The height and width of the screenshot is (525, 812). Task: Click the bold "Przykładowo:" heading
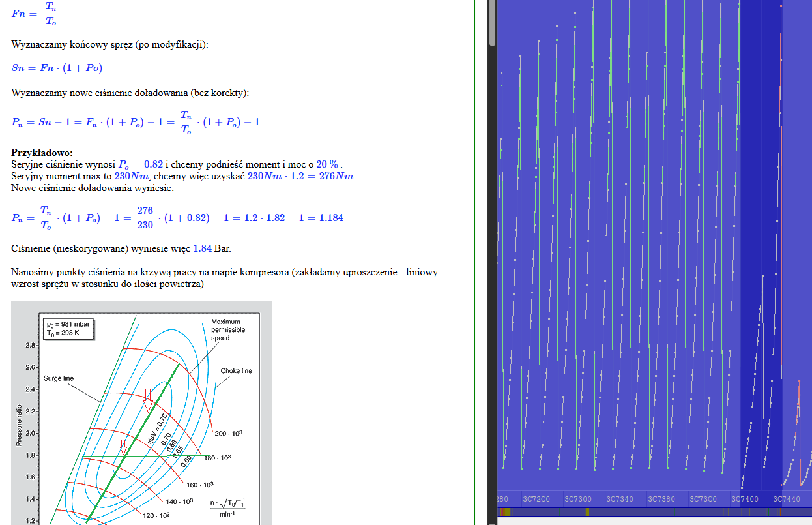pos(42,153)
